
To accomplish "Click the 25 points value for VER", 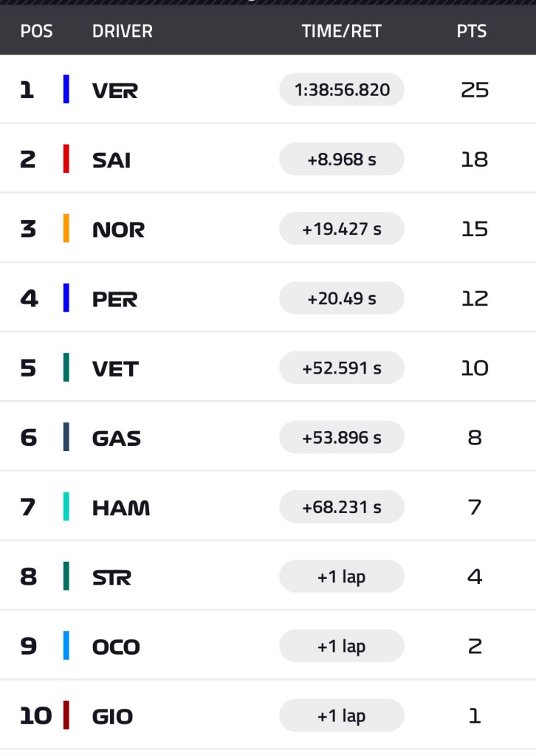I will pyautogui.click(x=474, y=89).
